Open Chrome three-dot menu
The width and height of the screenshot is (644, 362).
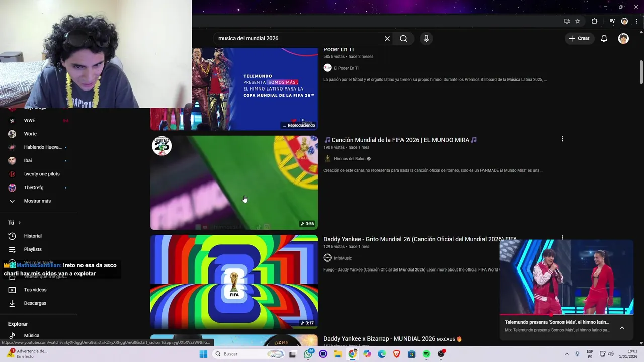[x=636, y=21]
